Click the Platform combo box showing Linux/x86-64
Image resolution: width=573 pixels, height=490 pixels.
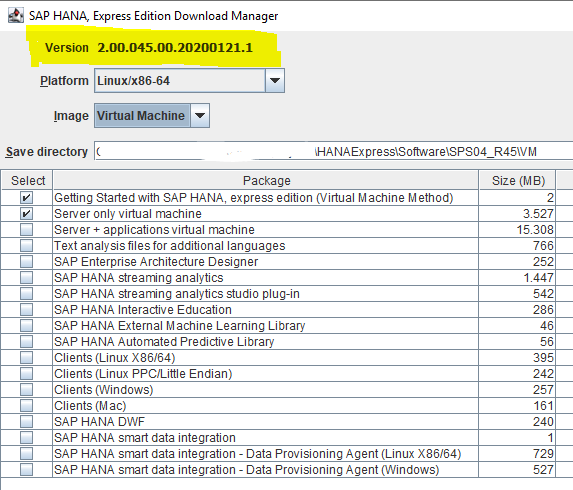[x=189, y=80]
